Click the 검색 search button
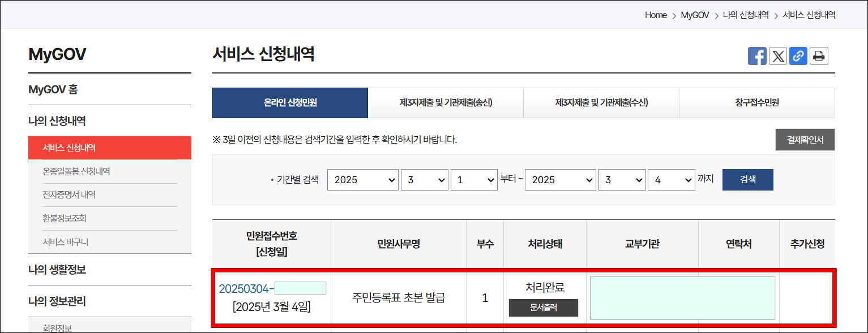The width and height of the screenshot is (868, 333). click(x=747, y=179)
